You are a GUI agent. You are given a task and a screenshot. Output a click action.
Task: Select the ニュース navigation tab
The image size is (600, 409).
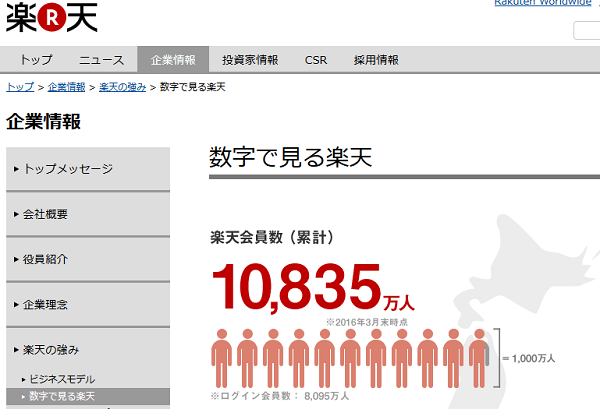coord(101,60)
